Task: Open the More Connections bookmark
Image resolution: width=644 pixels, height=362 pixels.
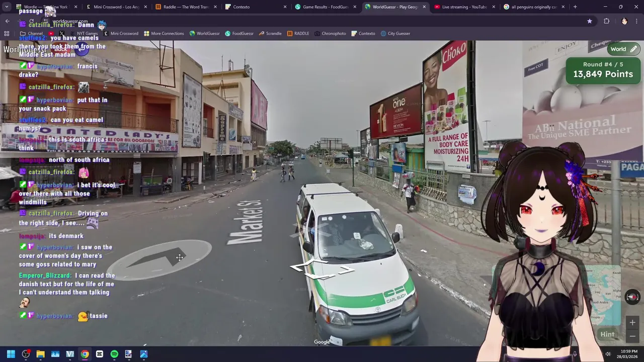Action: (x=164, y=33)
